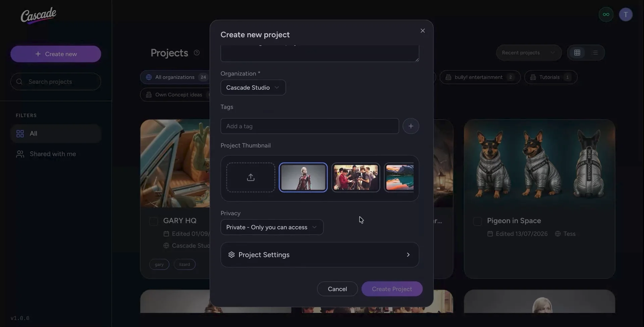Click the Cascade logo

(38, 15)
